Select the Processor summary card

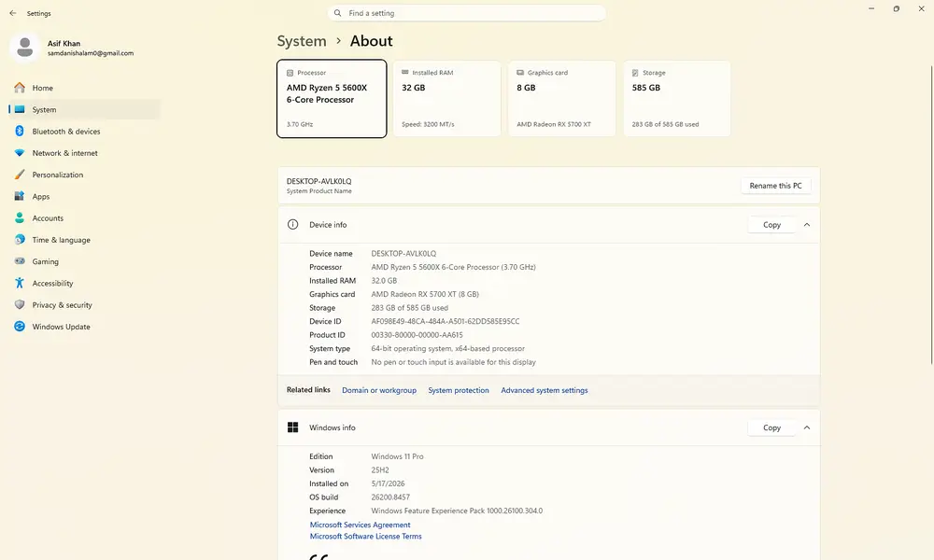click(332, 99)
